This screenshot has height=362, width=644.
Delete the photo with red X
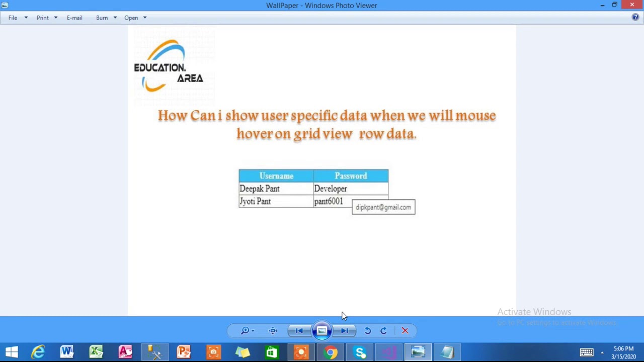coord(405,330)
